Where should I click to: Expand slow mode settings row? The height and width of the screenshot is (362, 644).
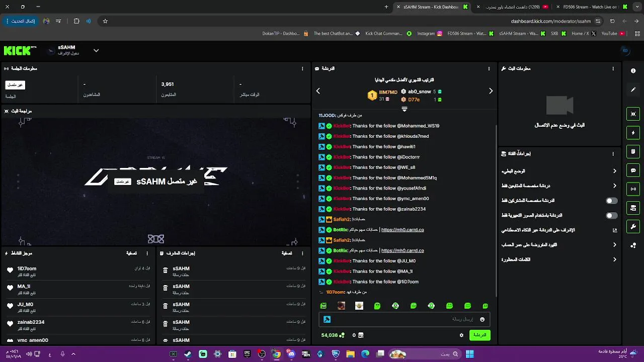pos(558,171)
